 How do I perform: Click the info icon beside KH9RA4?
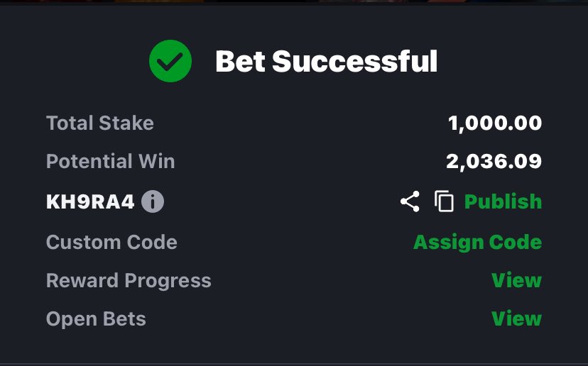point(153,201)
